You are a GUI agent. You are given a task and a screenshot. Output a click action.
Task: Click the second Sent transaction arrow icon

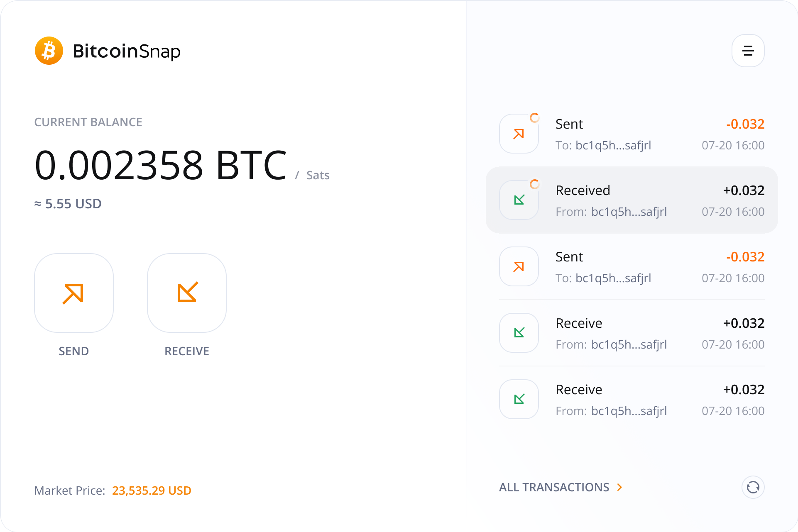[519, 266]
